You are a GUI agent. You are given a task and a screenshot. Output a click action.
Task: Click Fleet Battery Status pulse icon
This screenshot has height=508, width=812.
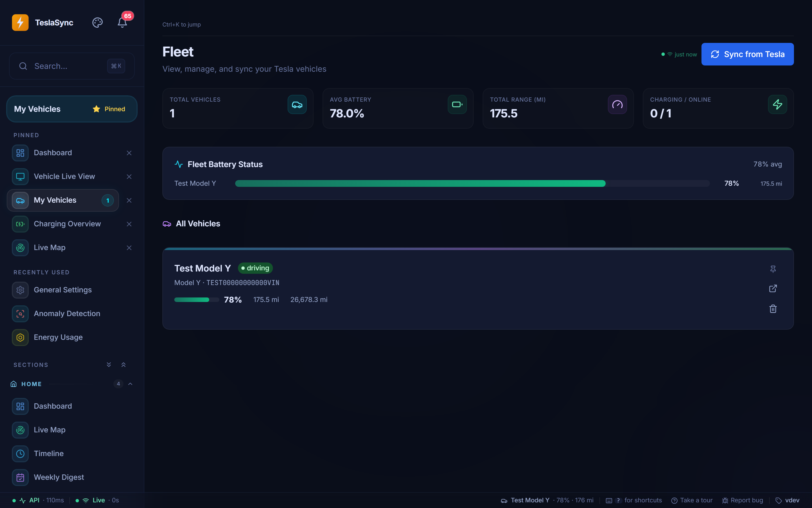point(178,164)
